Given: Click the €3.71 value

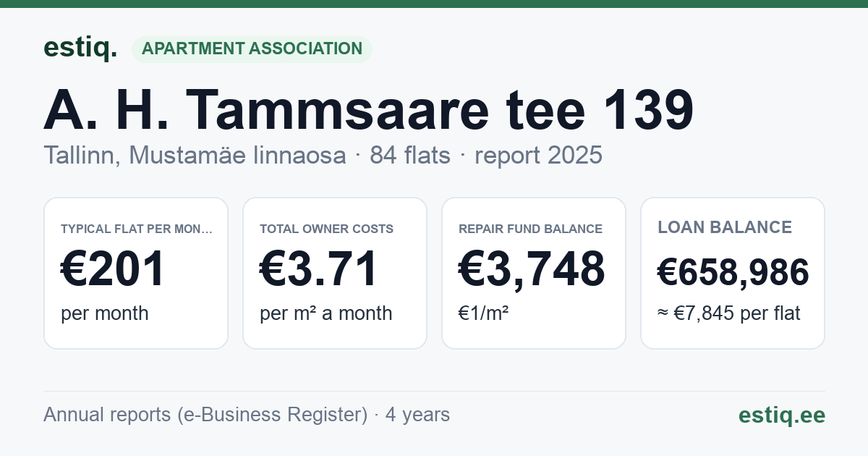Looking at the screenshot, I should click(319, 269).
